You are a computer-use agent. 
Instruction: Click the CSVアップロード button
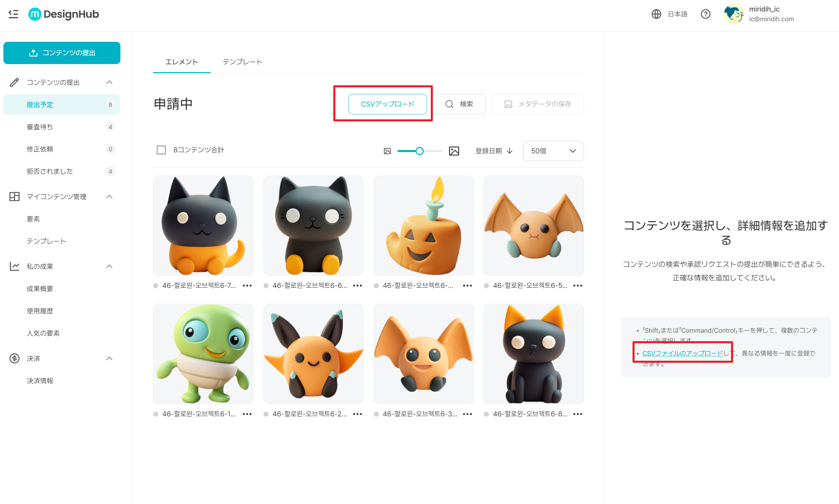click(387, 104)
